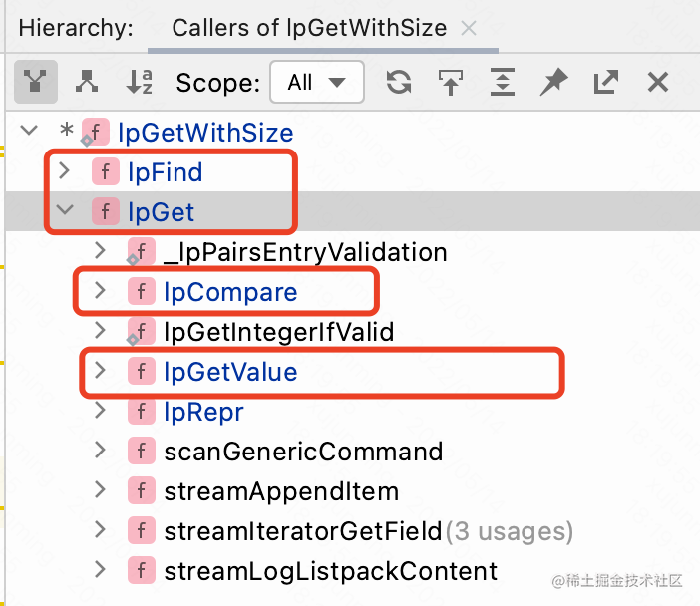Pin the hierarchy tab

[x=553, y=82]
